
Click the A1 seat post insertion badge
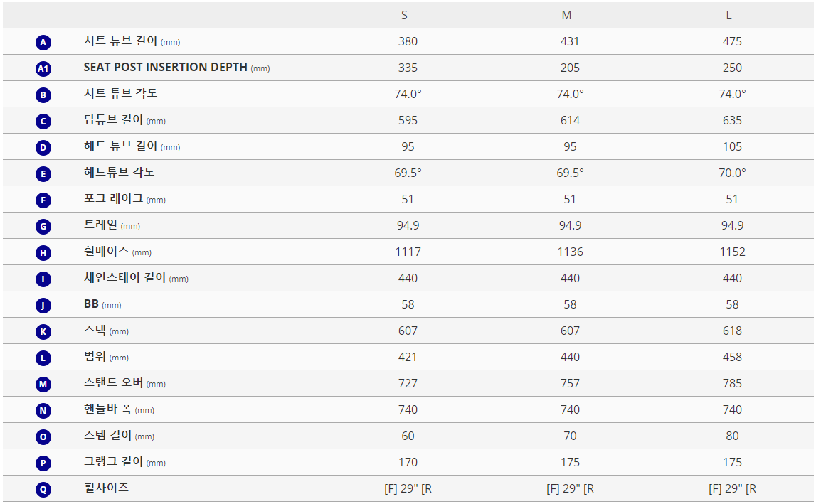(x=43, y=69)
